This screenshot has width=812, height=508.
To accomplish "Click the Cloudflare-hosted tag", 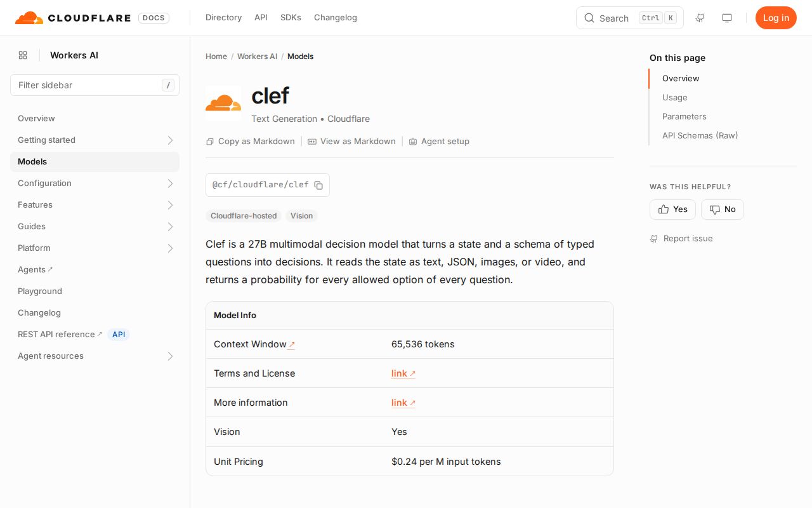I will [244, 216].
